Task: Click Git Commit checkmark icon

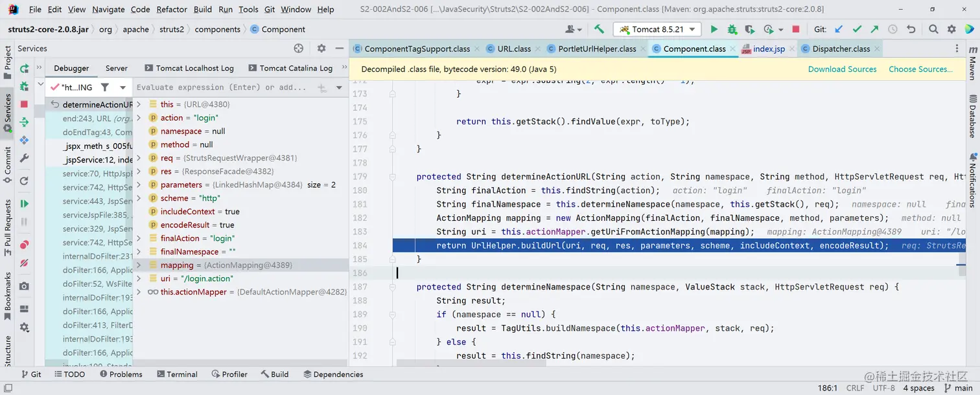Action: click(x=857, y=29)
